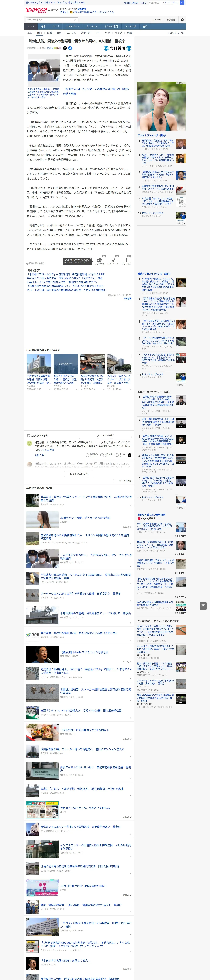The width and height of the screenshot is (210, 980).
Task: Focus the キーワードを入力 search field
Action: pyautogui.click(x=49, y=20)
